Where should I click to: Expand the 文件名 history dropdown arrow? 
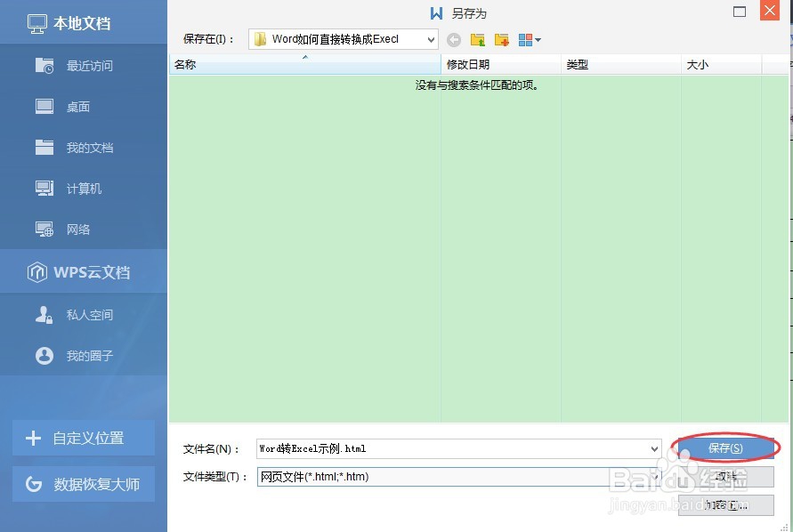[x=654, y=448]
